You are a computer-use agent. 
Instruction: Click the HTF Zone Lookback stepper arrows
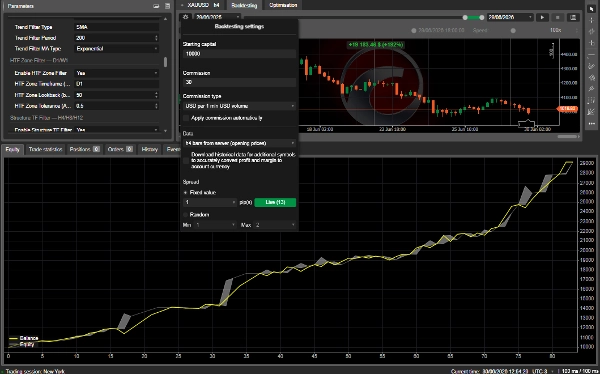coord(156,95)
